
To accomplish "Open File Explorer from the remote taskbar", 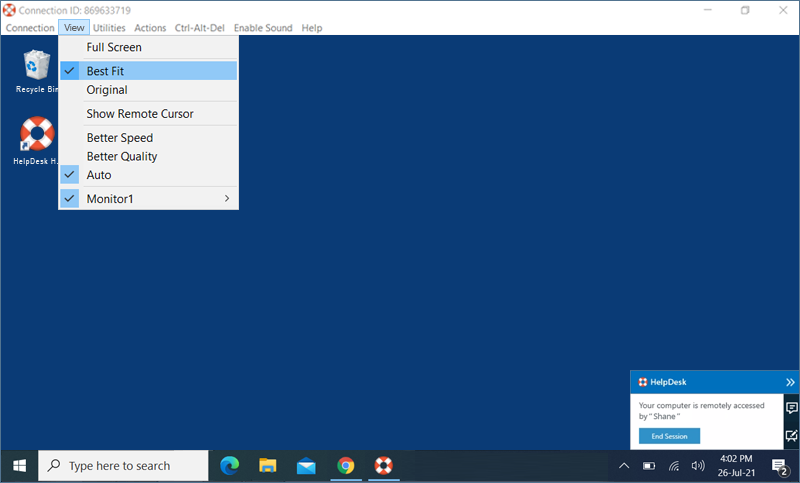I will 267,466.
